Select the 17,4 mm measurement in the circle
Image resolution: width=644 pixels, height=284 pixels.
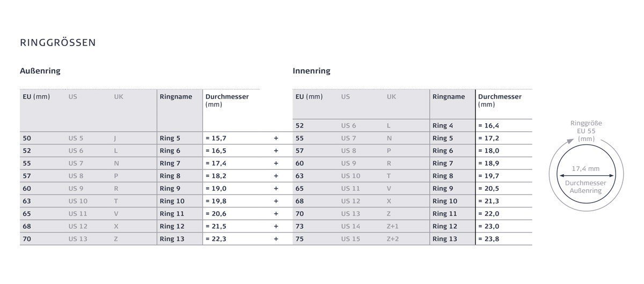pos(586,168)
